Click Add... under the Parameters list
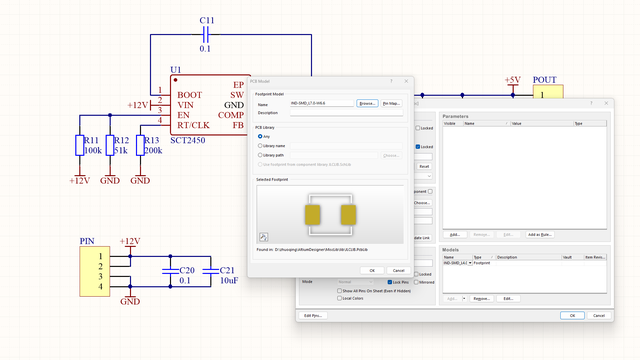640x360 pixels. 455,235
